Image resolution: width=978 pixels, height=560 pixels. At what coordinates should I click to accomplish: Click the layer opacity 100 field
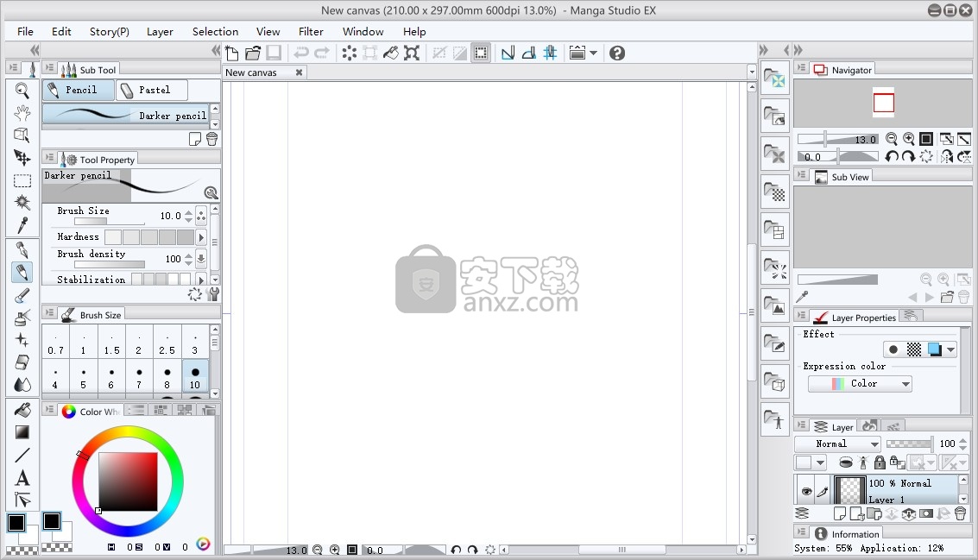point(947,444)
